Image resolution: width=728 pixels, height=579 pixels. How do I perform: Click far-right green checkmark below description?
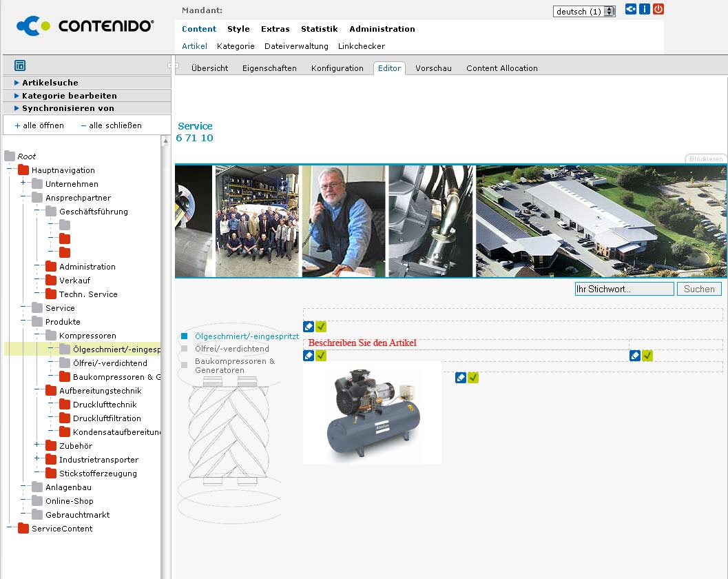647,356
